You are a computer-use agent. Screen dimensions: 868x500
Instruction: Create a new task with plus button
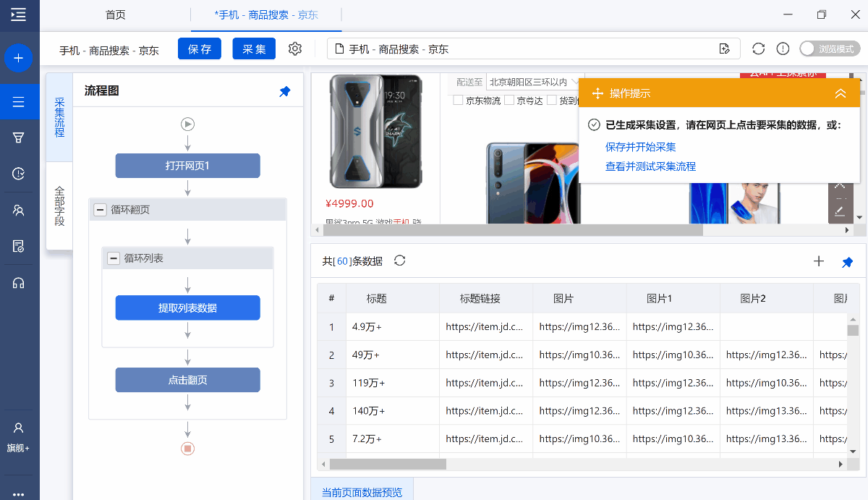[19, 58]
